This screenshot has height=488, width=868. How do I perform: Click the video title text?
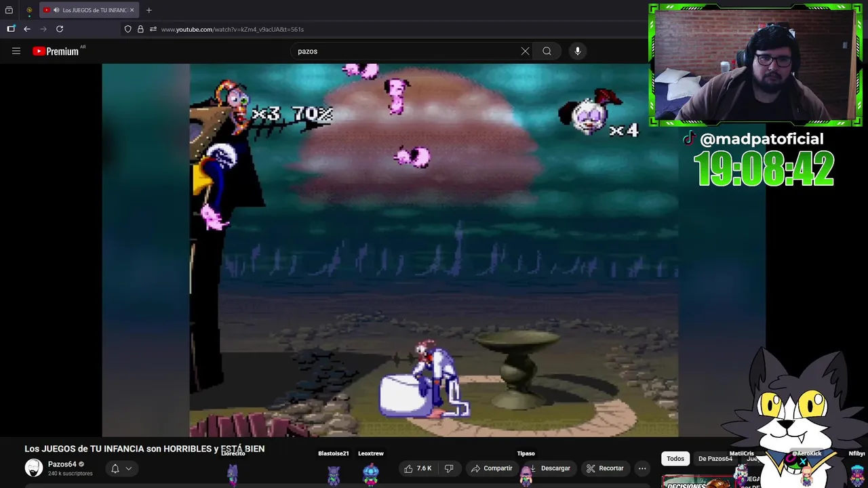[144, 449]
